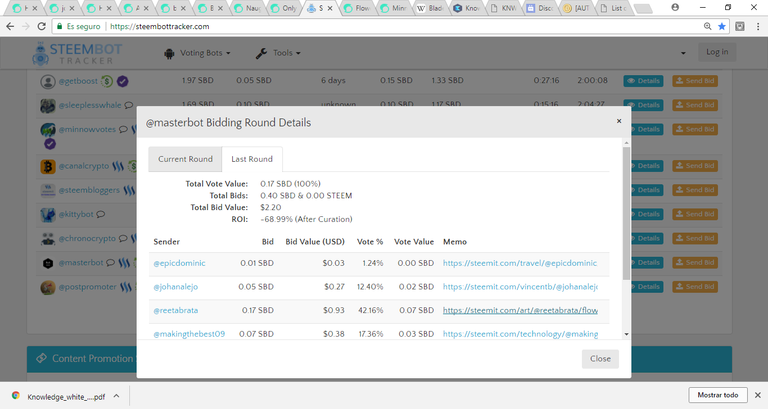This screenshot has height=409, width=768.
Task: Open @minnowvotes bot link
Action: coord(87,129)
